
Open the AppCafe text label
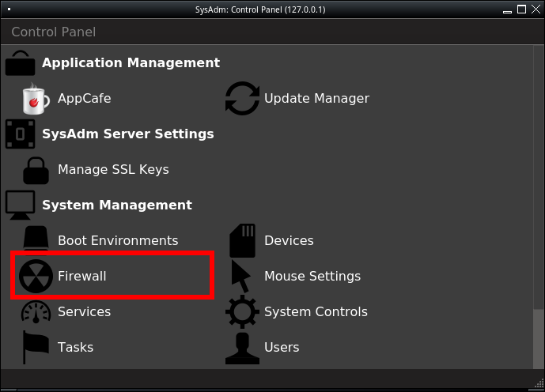85,98
